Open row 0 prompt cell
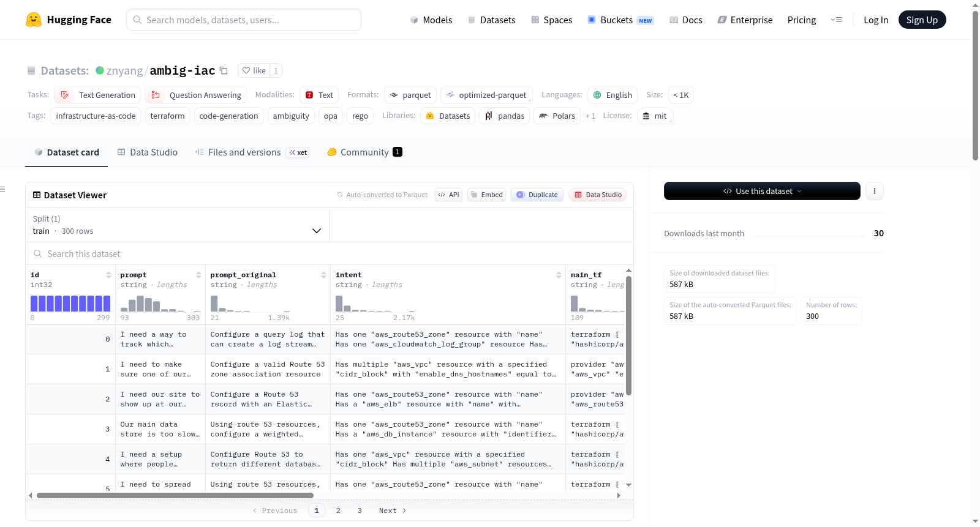The image size is (980, 527). [160, 339]
